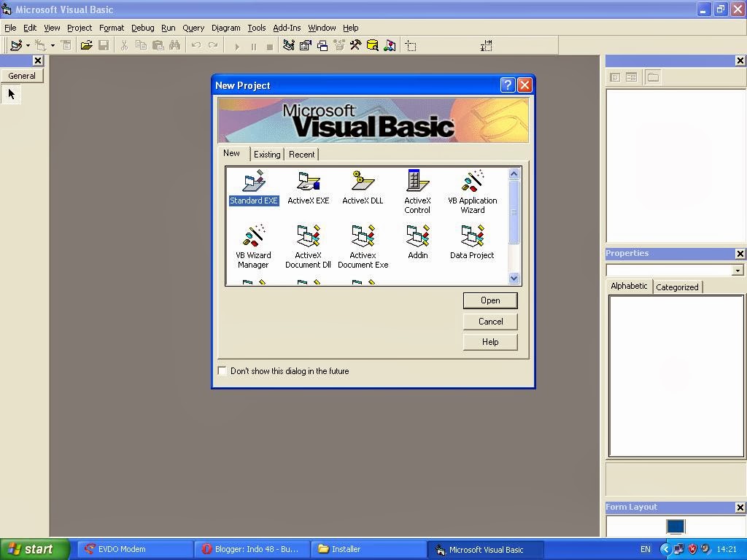Click the Project Explorer toolbar icon
The height and width of the screenshot is (560, 747).
click(290, 45)
